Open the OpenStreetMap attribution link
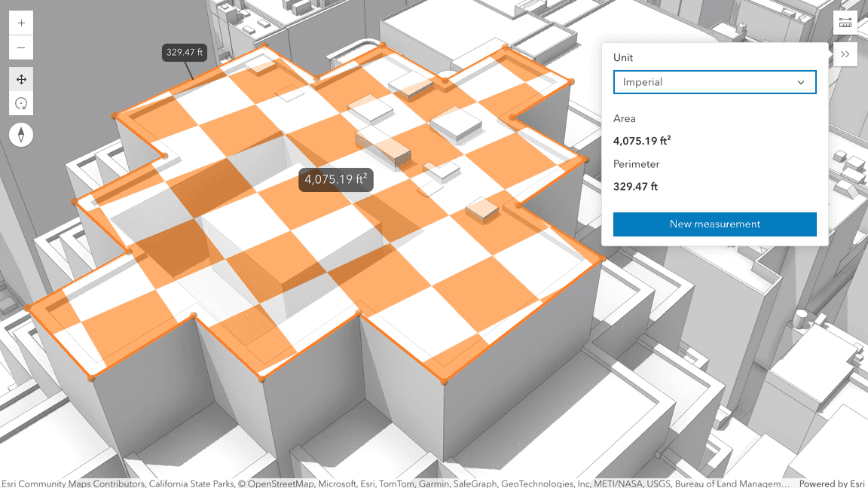 (x=280, y=483)
